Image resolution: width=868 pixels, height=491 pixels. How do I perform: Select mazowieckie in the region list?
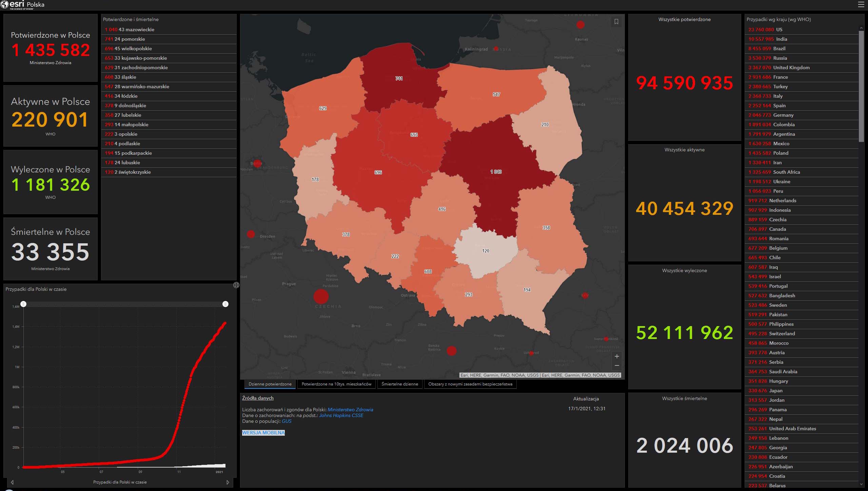(x=136, y=30)
